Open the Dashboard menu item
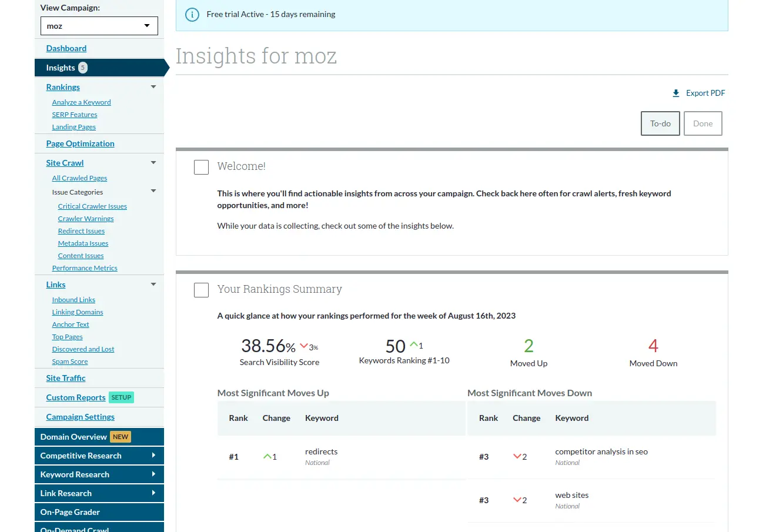 [66, 48]
